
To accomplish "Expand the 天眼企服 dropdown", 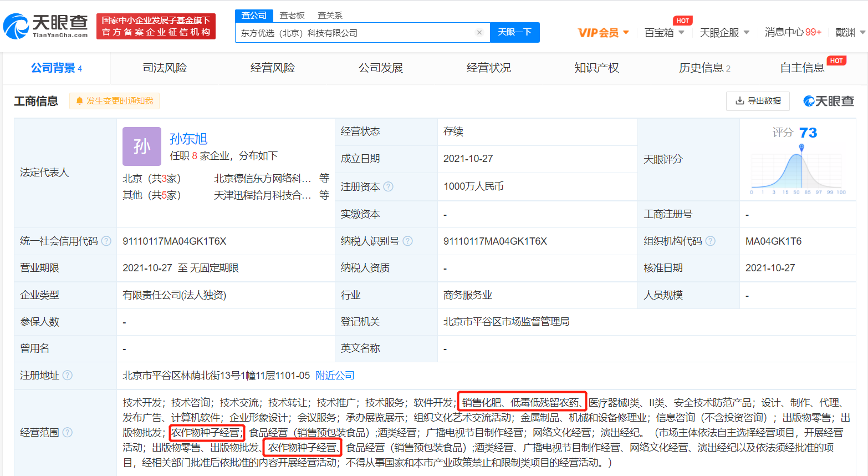I will pyautogui.click(x=724, y=33).
